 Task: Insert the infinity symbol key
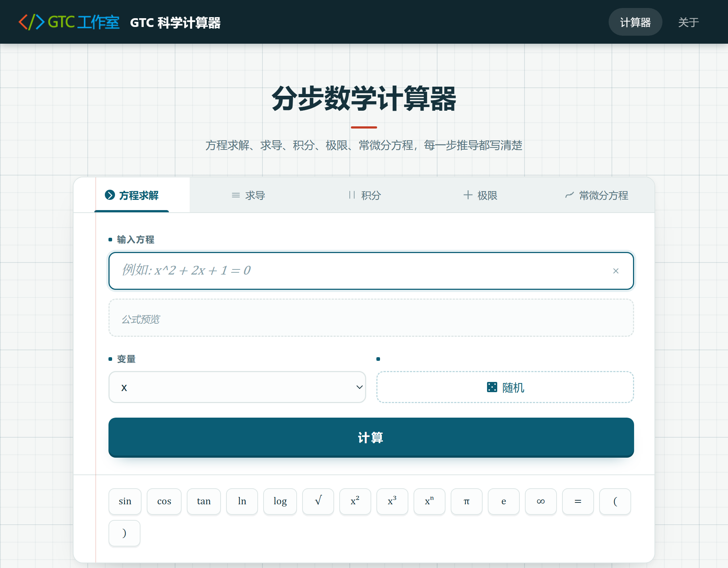pyautogui.click(x=541, y=501)
